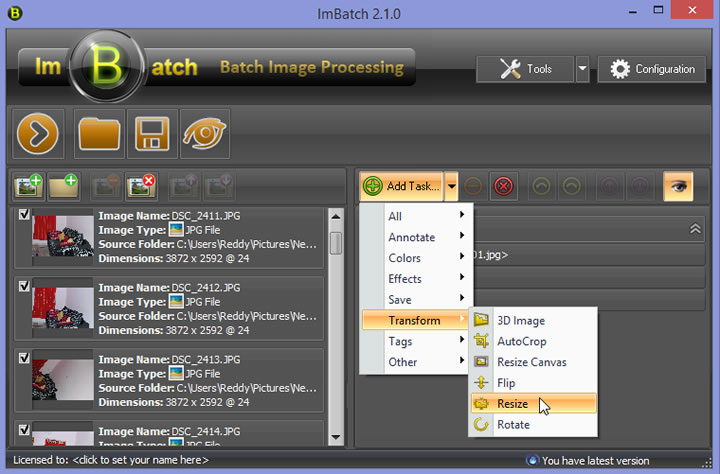The width and height of the screenshot is (720, 474).
Task: Run batch processing with the orange arrow button
Action: 38,134
